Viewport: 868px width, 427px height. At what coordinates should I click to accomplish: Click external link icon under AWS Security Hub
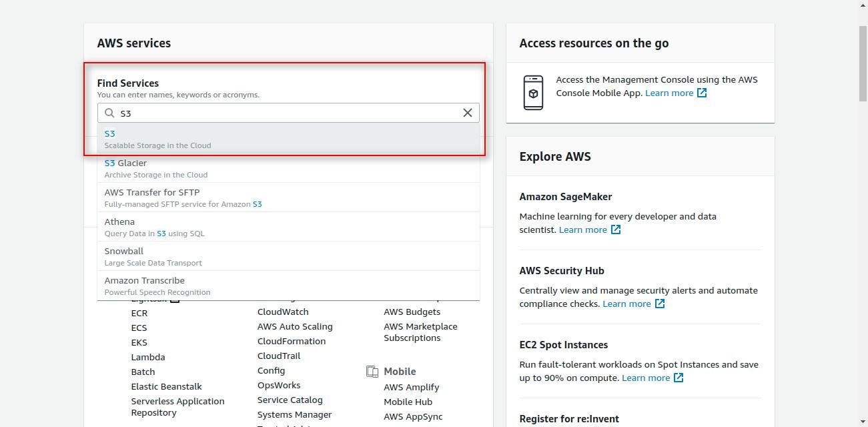tap(660, 304)
